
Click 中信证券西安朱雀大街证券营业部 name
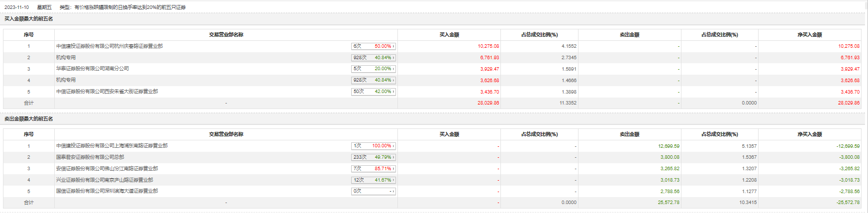[106, 92]
